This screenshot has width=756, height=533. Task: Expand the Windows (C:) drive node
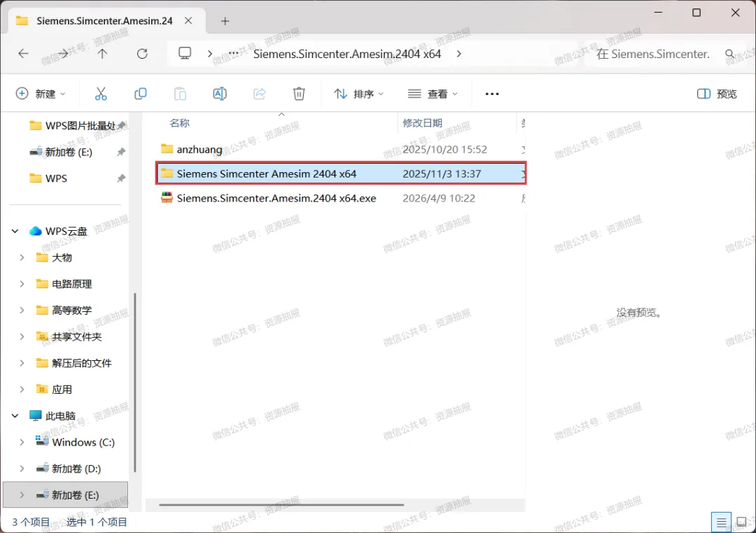pos(22,442)
